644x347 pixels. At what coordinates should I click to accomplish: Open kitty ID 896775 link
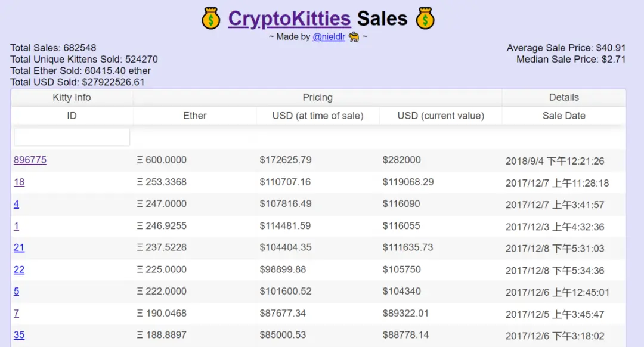[30, 160]
